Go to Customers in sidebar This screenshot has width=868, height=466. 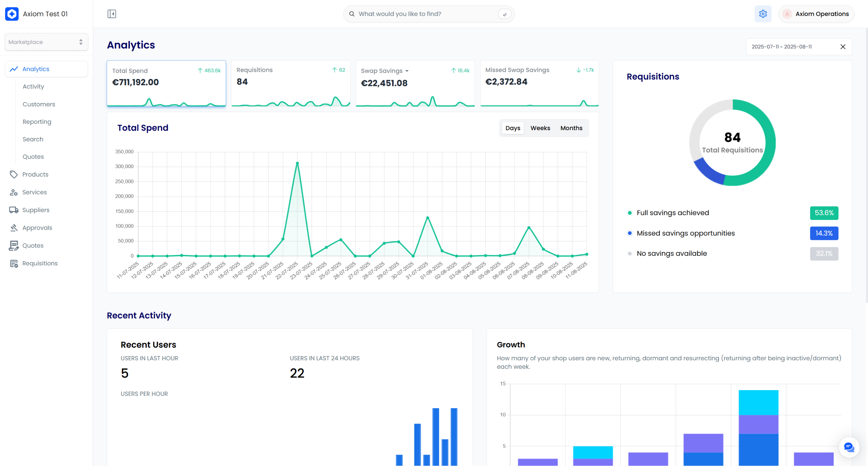pos(39,104)
